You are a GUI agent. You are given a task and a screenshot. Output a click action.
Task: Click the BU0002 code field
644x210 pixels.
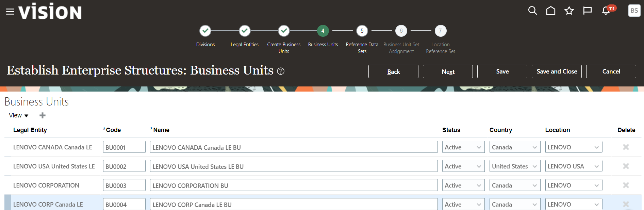[x=124, y=166]
